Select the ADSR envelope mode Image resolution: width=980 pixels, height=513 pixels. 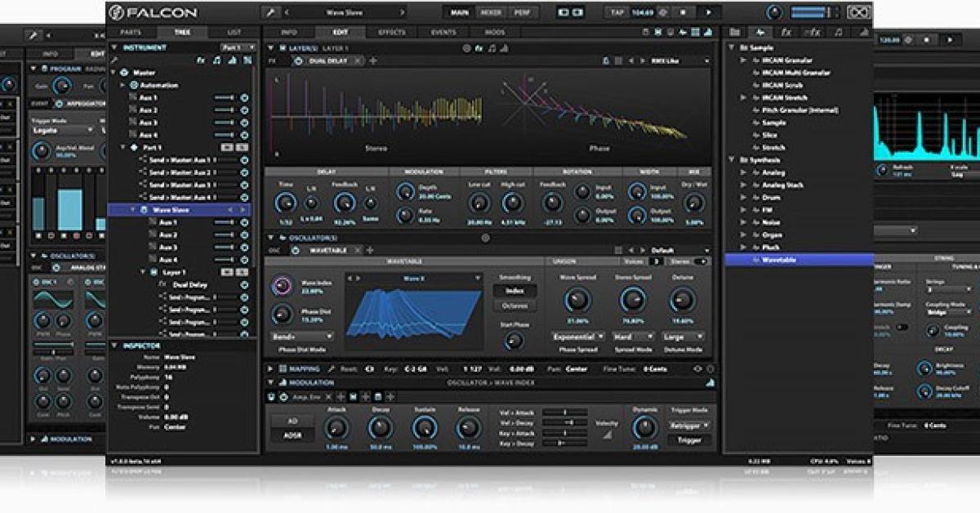point(292,435)
